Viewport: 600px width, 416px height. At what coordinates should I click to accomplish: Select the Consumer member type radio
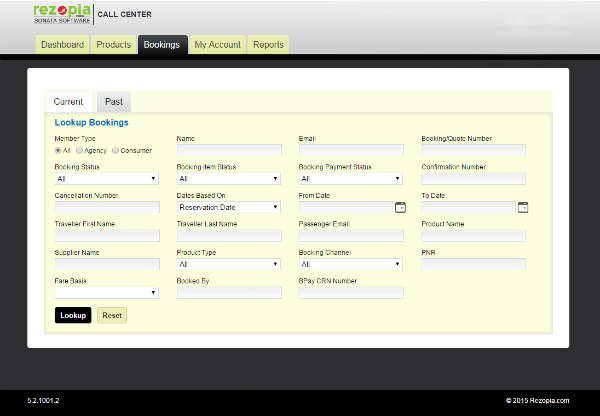116,150
